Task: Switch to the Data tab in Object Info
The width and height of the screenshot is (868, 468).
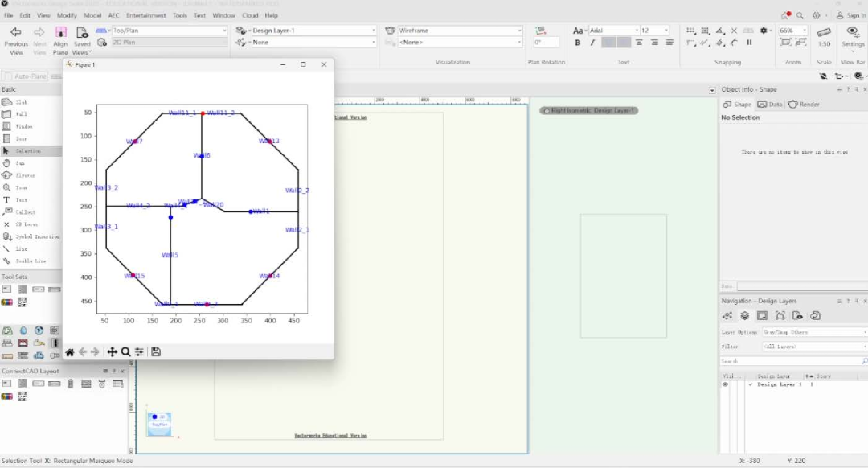Action: pyautogui.click(x=770, y=105)
